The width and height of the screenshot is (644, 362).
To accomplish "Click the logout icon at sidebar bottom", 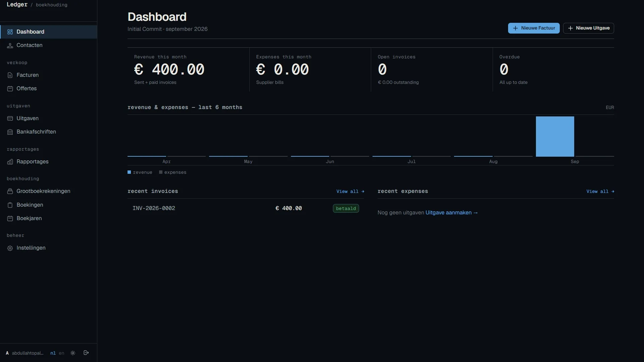I will tap(86, 353).
